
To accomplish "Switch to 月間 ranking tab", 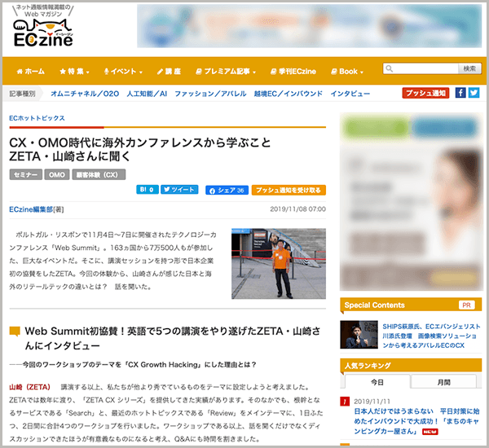I will 444,382.
